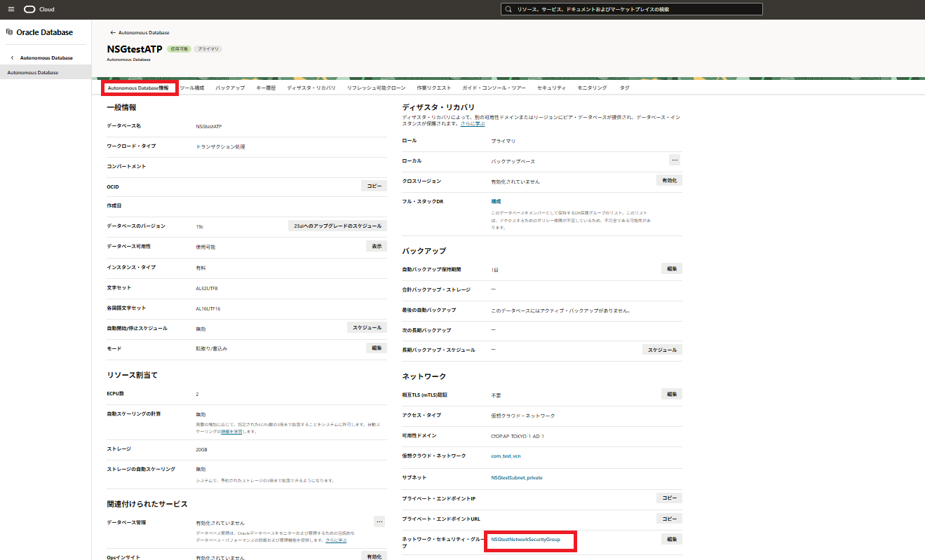The image size is (925, 560).
Task: Click the 一般情報 section heading
Action: point(121,107)
